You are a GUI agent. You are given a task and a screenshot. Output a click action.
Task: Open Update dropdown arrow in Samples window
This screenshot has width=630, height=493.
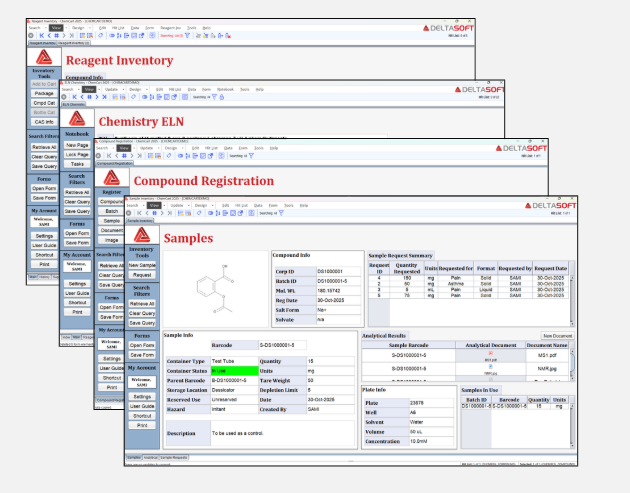(188, 205)
